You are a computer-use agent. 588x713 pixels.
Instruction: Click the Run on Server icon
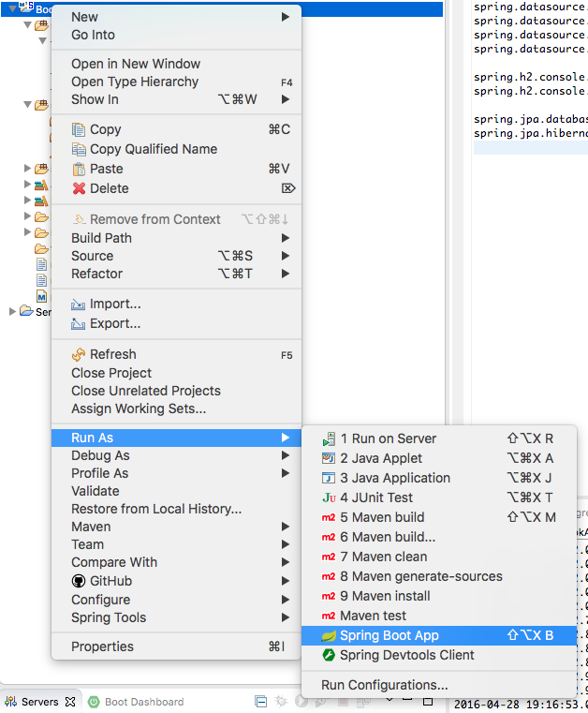pyautogui.click(x=329, y=438)
